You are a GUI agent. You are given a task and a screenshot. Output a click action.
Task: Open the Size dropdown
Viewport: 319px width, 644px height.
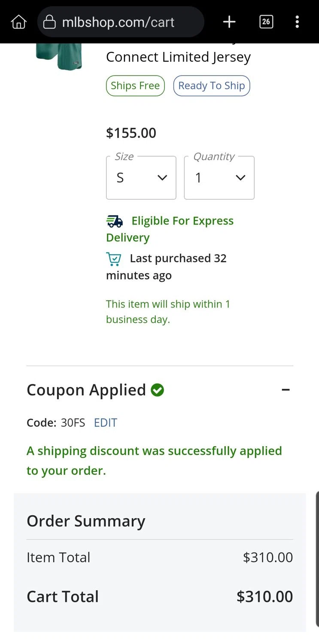[141, 178]
